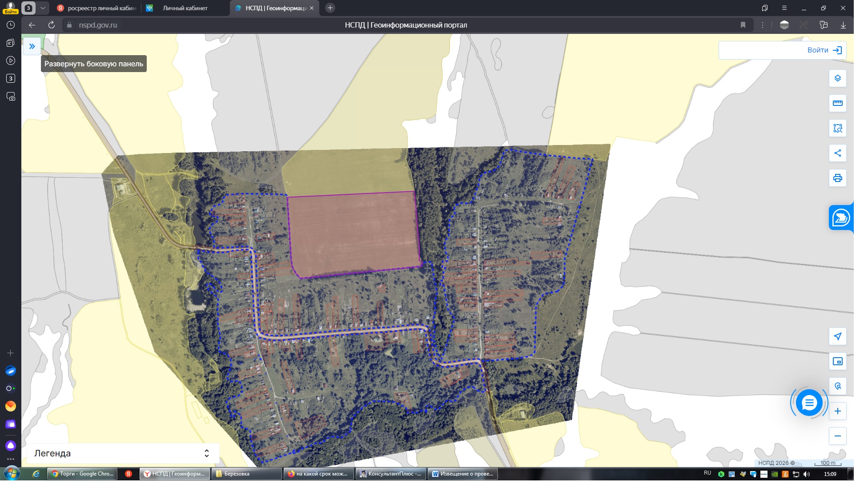Viewport: 868px width, 500px height.
Task: Expand the side panel with double-chevron icon
Action: click(x=32, y=46)
